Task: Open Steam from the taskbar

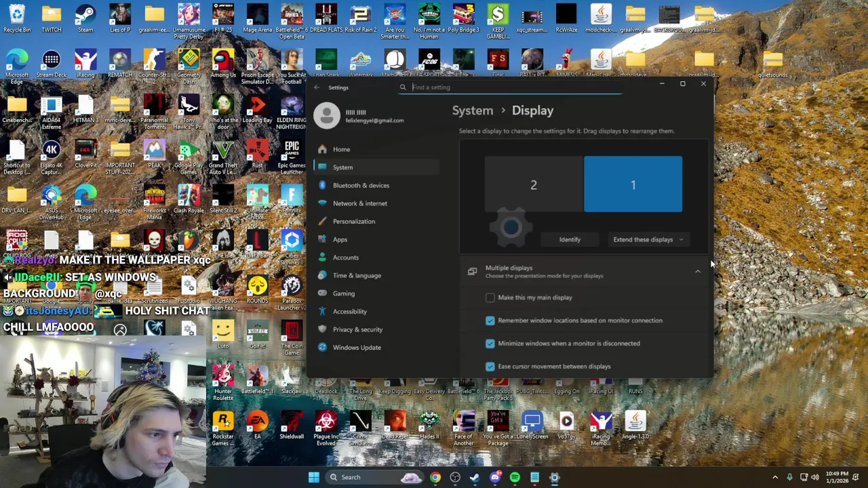Action: click(475, 477)
